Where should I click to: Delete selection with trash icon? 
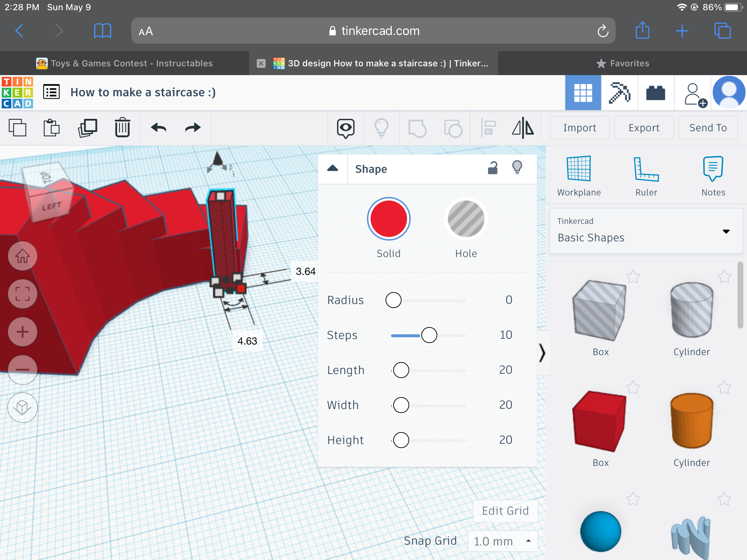123,128
